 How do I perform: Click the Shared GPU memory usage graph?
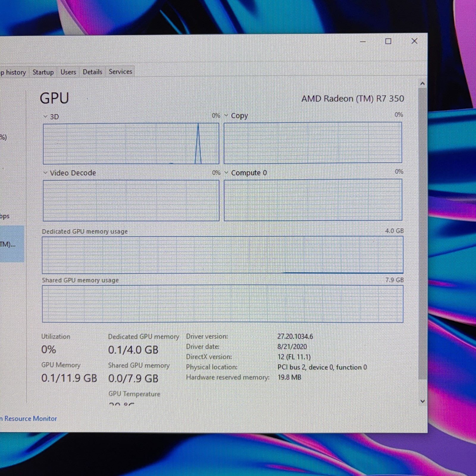coord(223,304)
